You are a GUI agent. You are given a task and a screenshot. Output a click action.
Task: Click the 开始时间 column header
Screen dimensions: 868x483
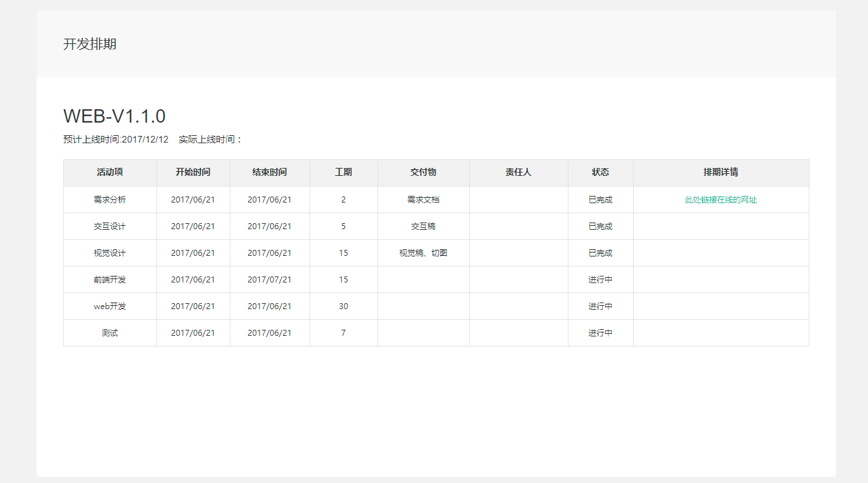click(193, 173)
